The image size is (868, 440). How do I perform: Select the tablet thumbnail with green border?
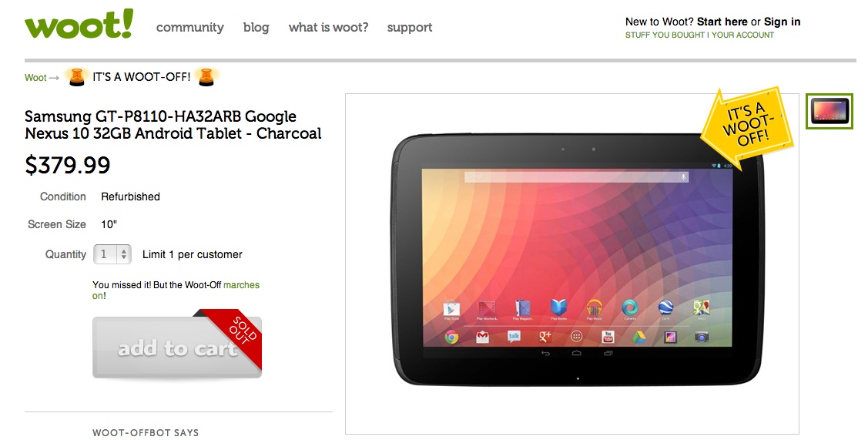pos(829,112)
